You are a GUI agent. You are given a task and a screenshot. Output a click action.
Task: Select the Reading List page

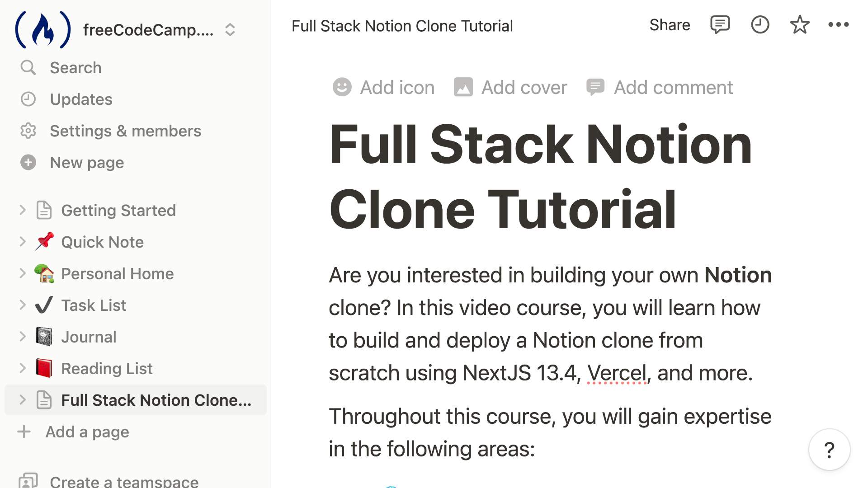pyautogui.click(x=107, y=368)
